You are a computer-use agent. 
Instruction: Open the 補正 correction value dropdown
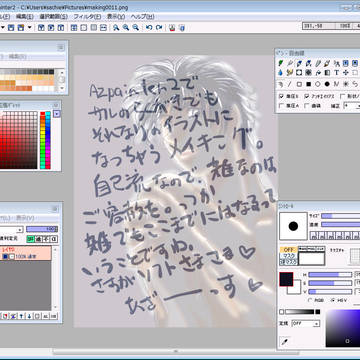352,106
